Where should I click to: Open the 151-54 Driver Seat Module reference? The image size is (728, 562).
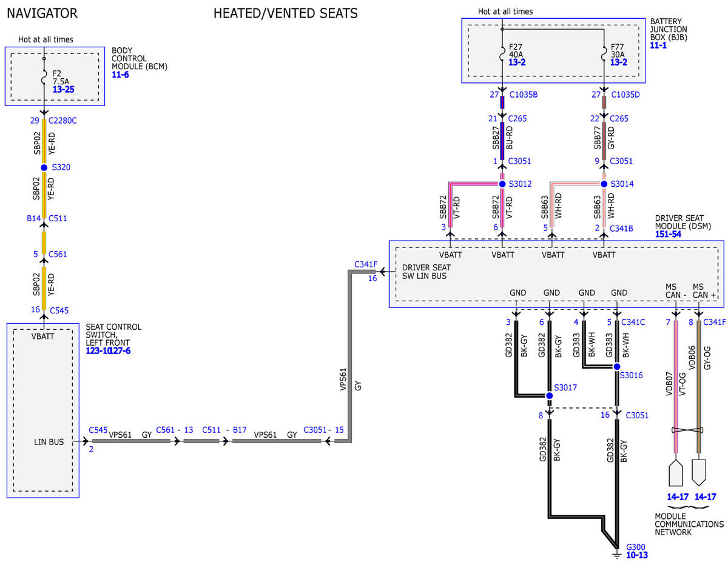click(x=669, y=233)
